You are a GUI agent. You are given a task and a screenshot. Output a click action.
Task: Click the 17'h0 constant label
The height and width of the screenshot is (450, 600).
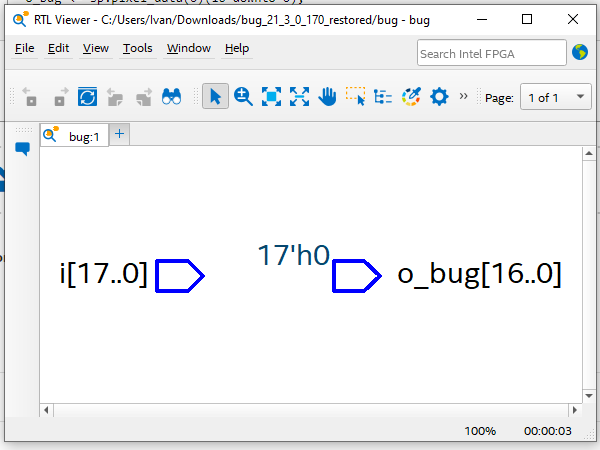293,255
